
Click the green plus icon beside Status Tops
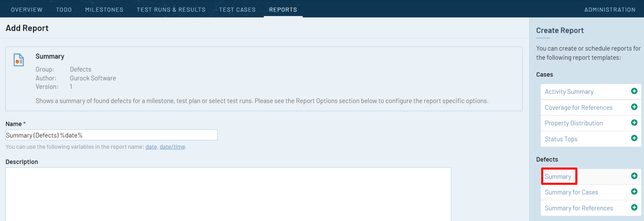point(634,138)
